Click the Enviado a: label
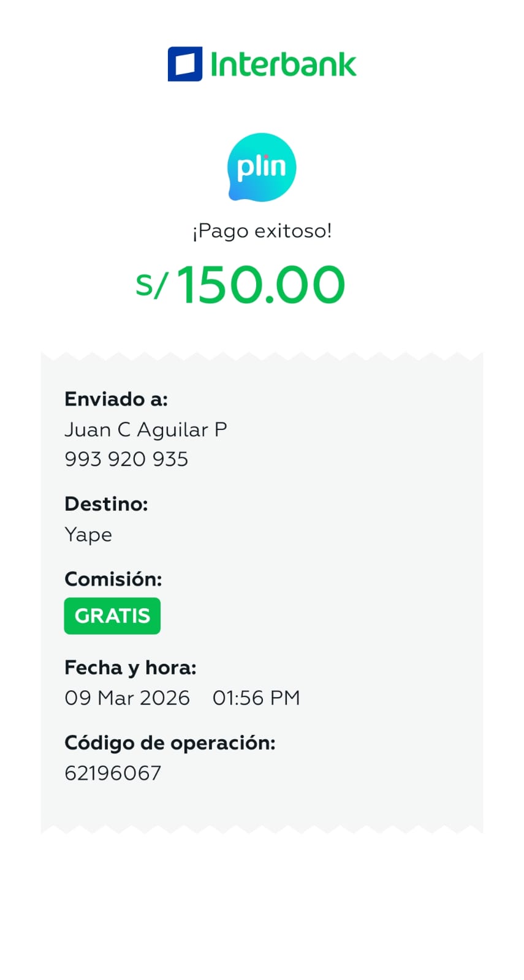This screenshot has width=524, height=980. pos(116,399)
